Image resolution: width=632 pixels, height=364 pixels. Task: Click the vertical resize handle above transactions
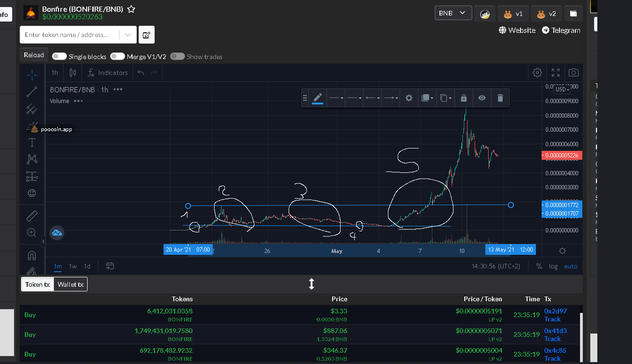(x=312, y=284)
